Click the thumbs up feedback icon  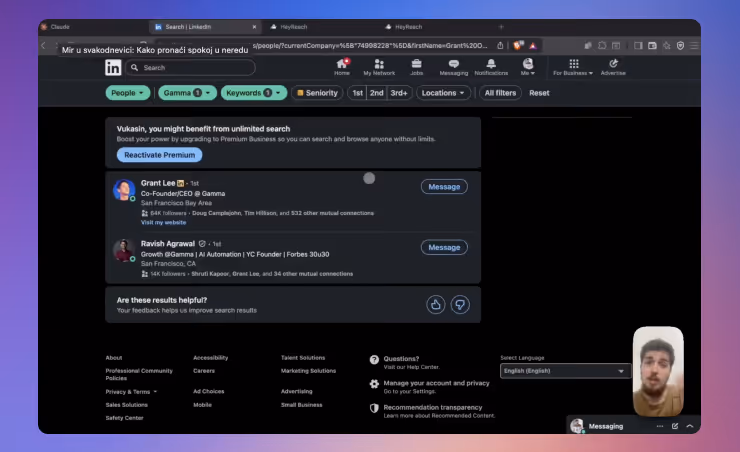point(436,305)
